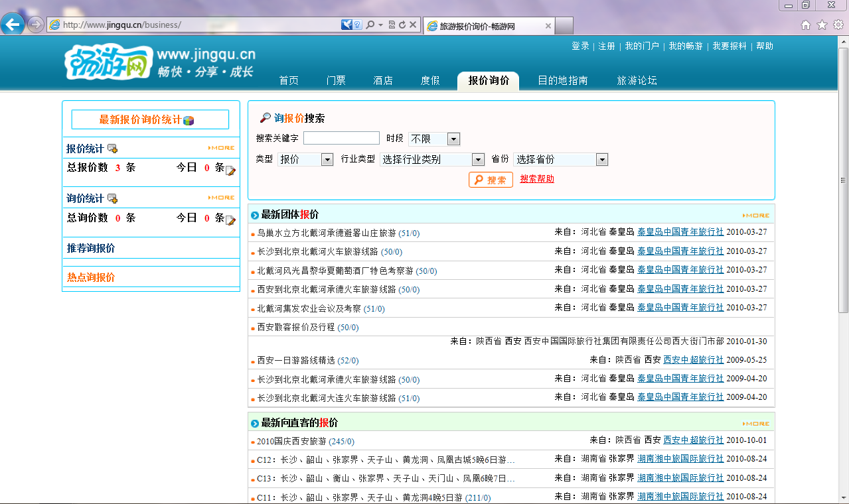Click the blue bird icon in address bar

[347, 25]
